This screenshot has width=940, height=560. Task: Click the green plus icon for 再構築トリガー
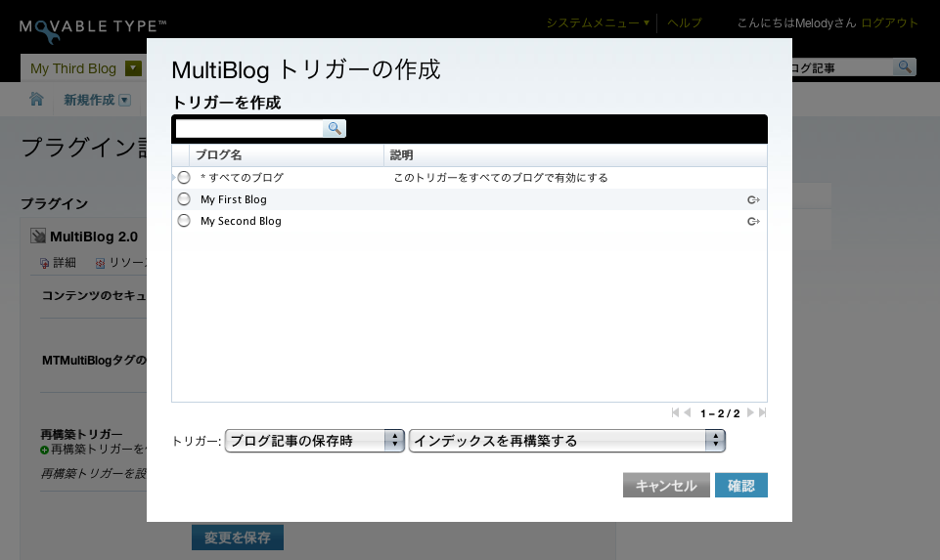44,450
